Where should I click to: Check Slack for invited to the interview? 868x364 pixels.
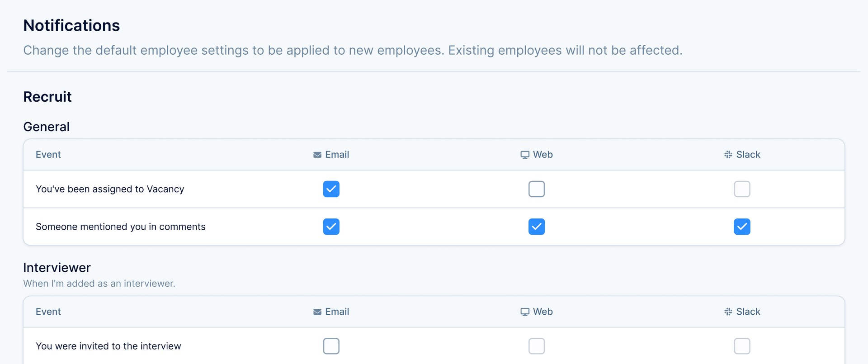(742, 346)
